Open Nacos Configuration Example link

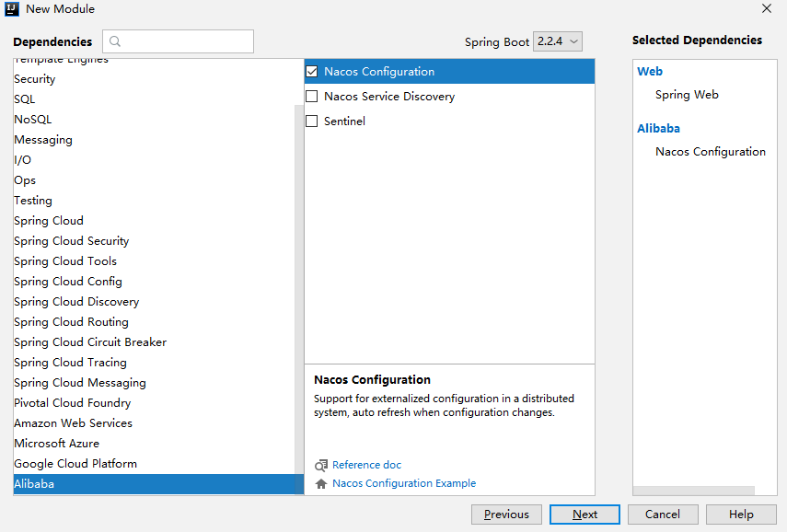404,484
